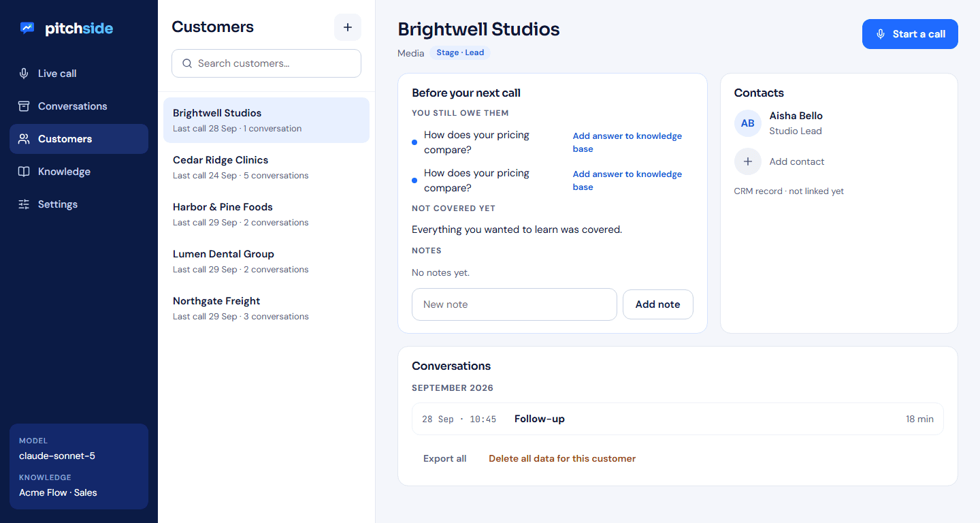Select Harbor & Pine Foods customer
Screen dimensions: 980x523
tap(266, 214)
